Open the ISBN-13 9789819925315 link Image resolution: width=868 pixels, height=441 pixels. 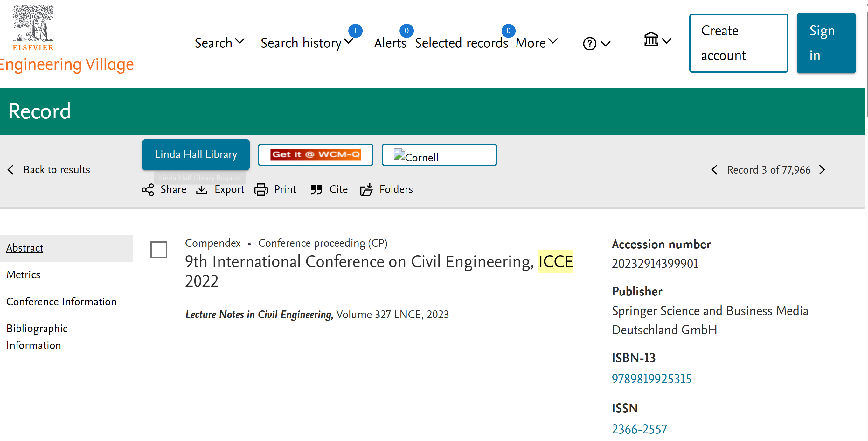click(x=651, y=379)
